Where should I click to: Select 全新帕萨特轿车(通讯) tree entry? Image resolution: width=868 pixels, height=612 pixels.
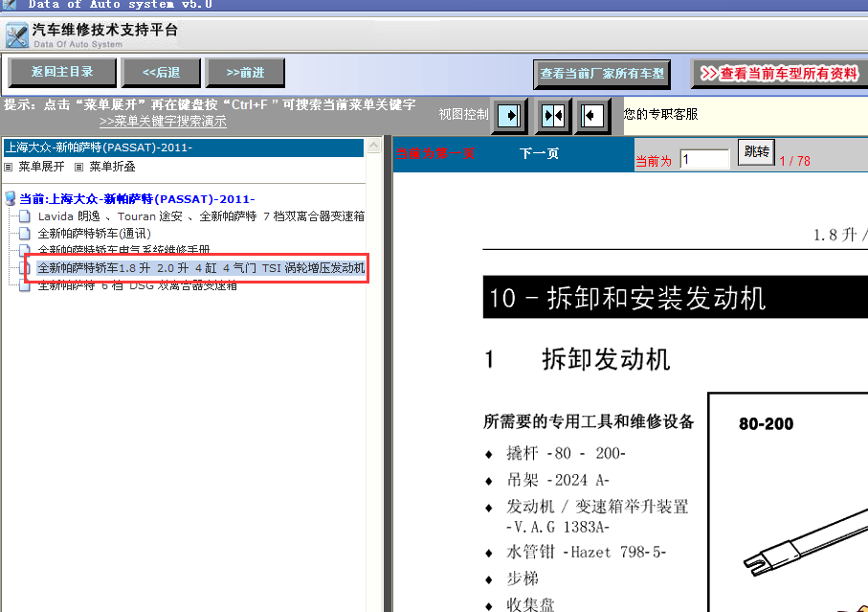coord(94,233)
